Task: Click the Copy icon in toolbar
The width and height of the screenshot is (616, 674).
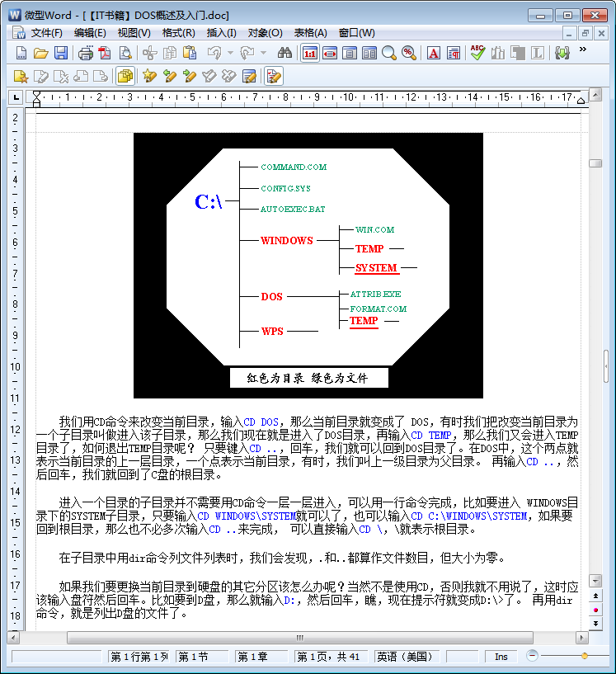Action: coord(170,53)
